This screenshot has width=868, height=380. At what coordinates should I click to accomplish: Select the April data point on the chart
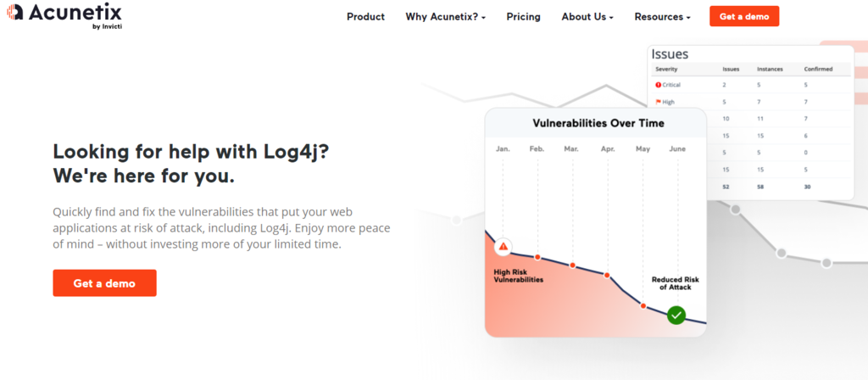[607, 274]
